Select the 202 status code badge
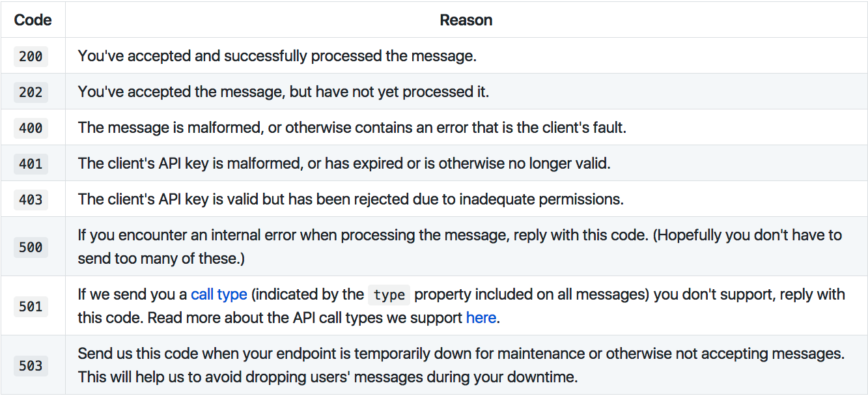Image resolution: width=868 pixels, height=396 pixels. (x=31, y=92)
